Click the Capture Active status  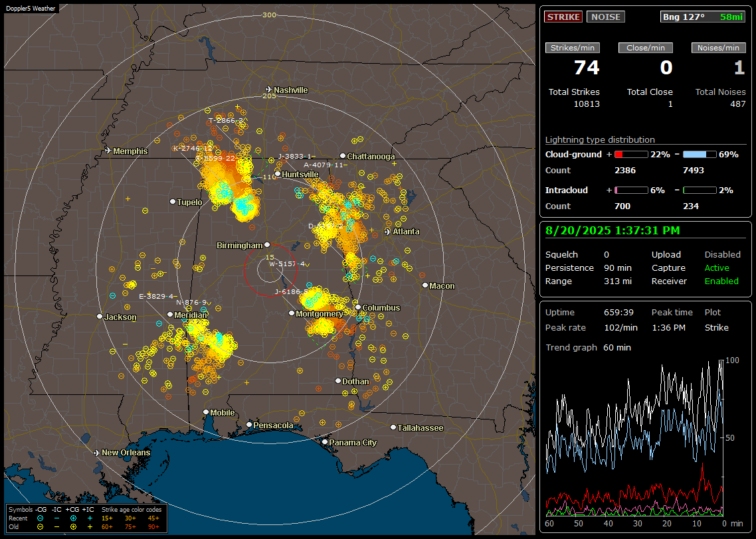tap(717, 268)
